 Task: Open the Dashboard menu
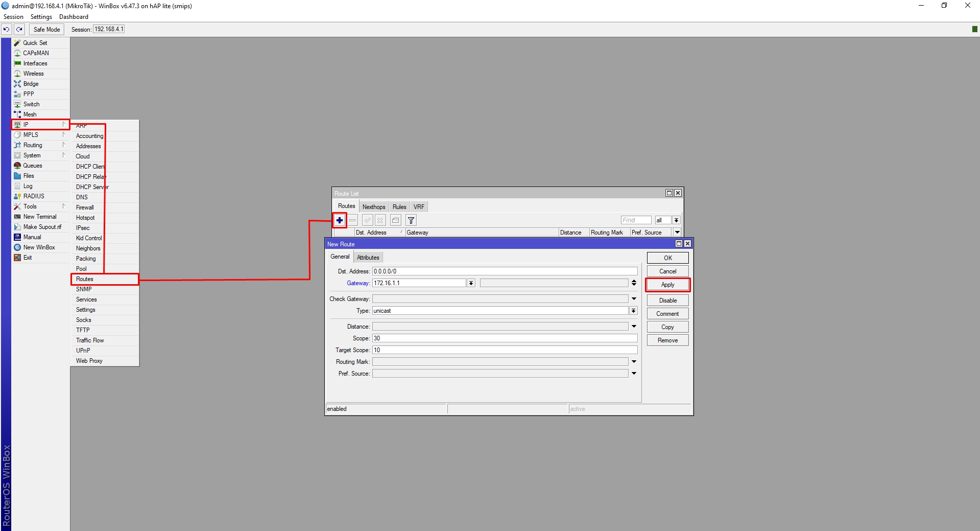(x=74, y=17)
